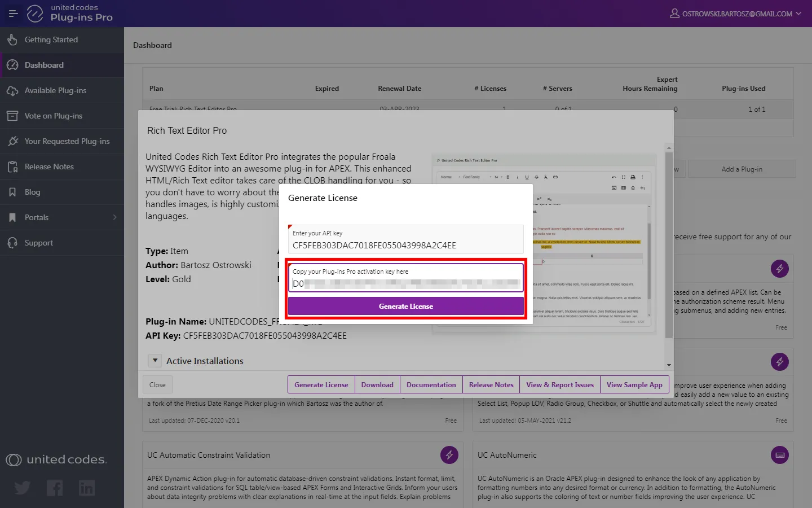Click View & Report Issues
The height and width of the screenshot is (508, 812).
pyautogui.click(x=559, y=385)
